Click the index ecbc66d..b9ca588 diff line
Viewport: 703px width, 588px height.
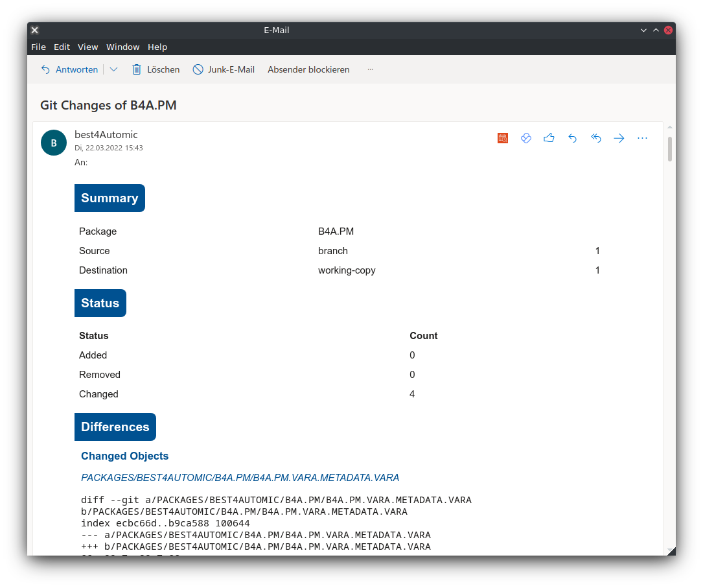(x=165, y=523)
